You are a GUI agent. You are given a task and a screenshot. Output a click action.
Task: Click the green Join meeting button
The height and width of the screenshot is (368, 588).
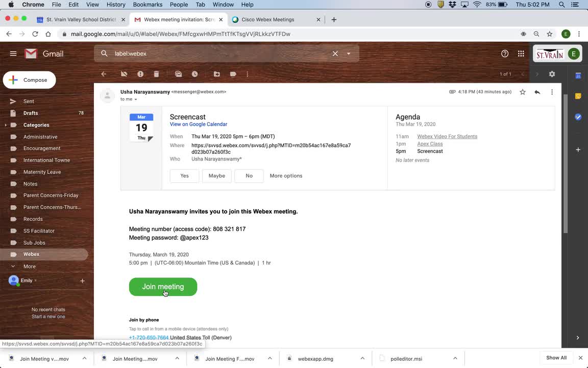[x=163, y=287]
